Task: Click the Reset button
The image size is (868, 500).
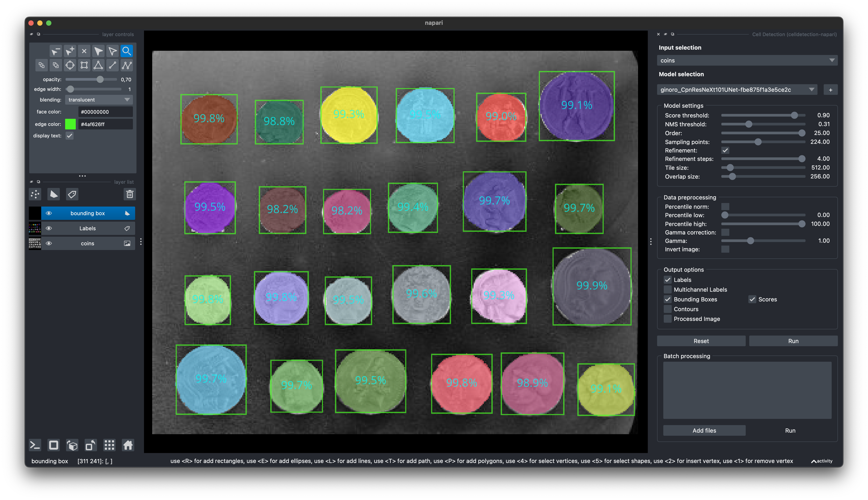Action: tap(702, 341)
